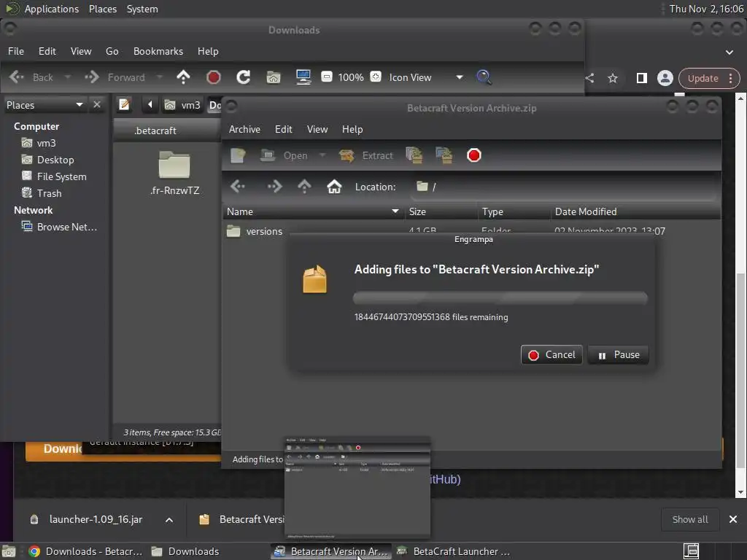
Task: Click the red stop icon in Engrampa toolbar
Action: click(x=474, y=155)
